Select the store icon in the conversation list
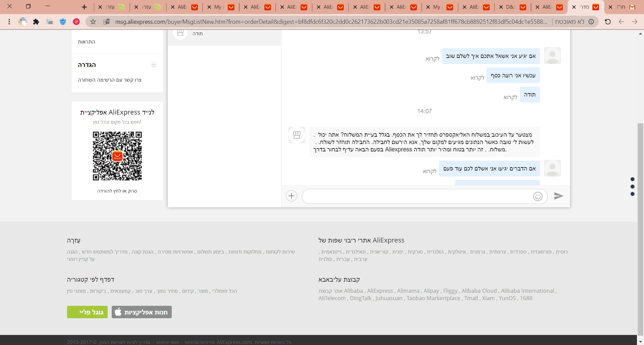This screenshot has width=644, height=345. [180, 33]
